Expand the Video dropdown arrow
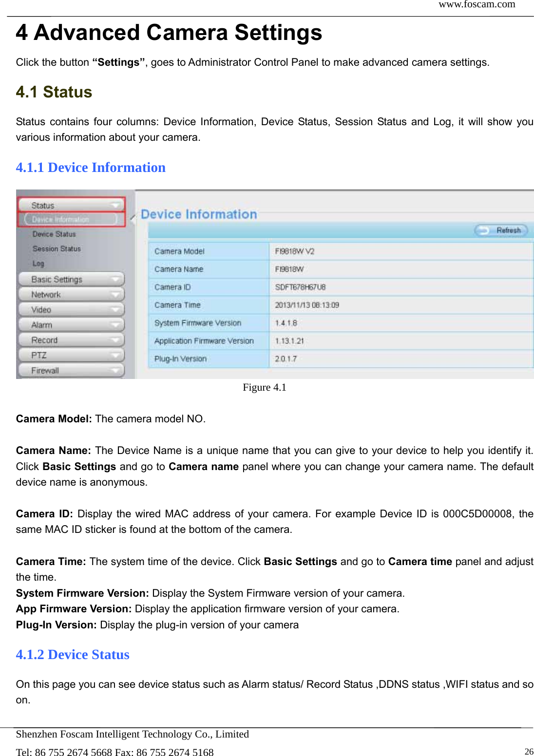This screenshot has width=534, height=756. 116,309
